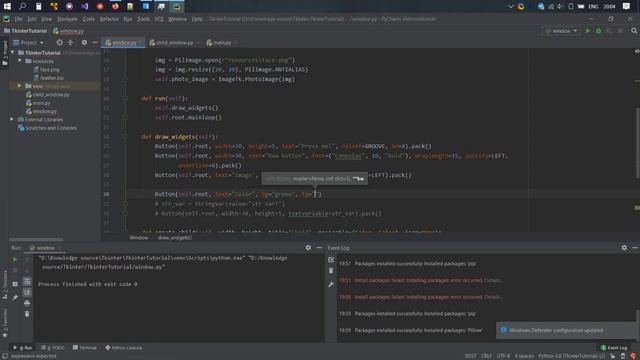
Task: Open Terminal tool window tab
Action: (x=84, y=348)
